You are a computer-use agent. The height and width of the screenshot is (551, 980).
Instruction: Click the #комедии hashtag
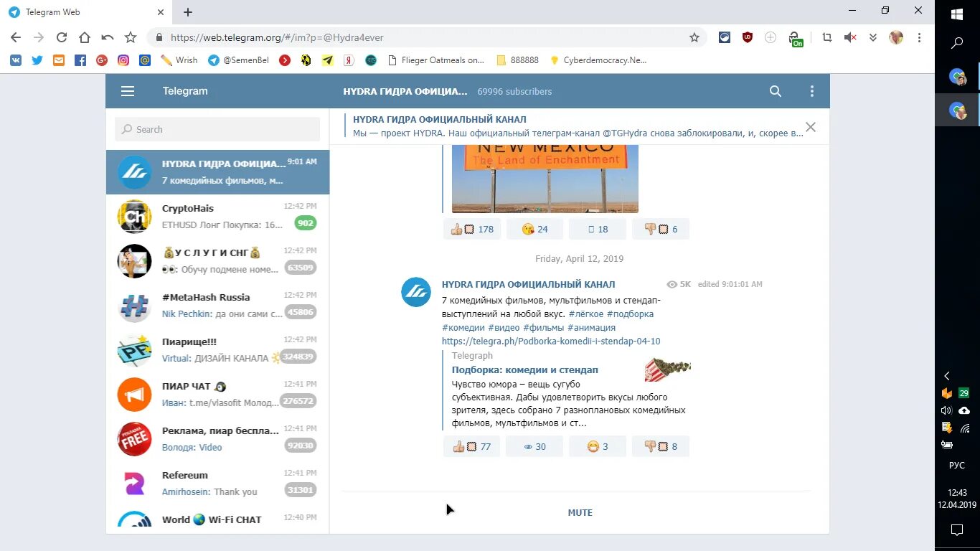pyautogui.click(x=463, y=327)
